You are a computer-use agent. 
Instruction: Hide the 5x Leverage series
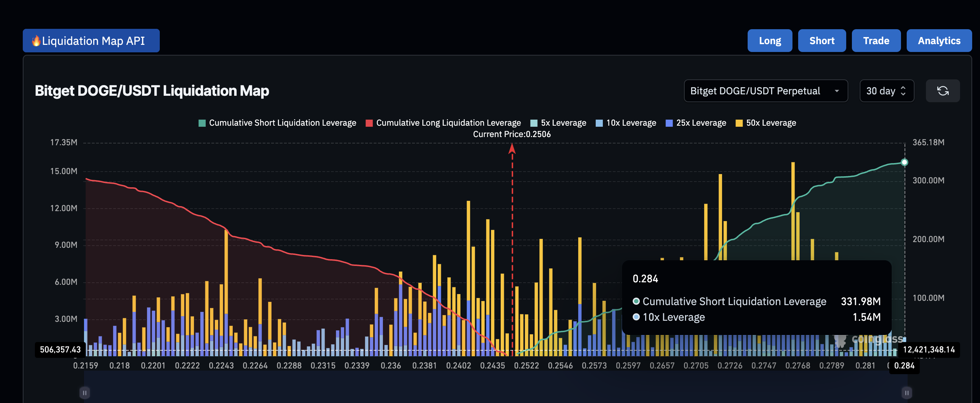(558, 123)
